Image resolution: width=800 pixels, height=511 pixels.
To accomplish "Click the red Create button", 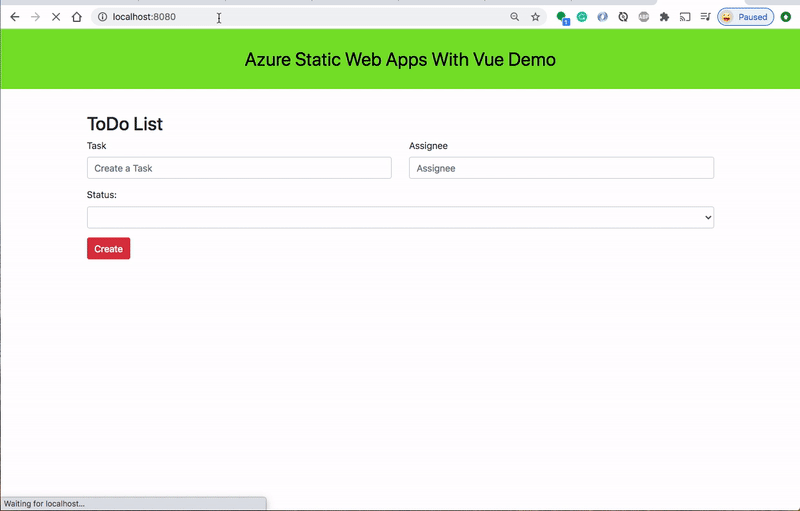I will [108, 248].
